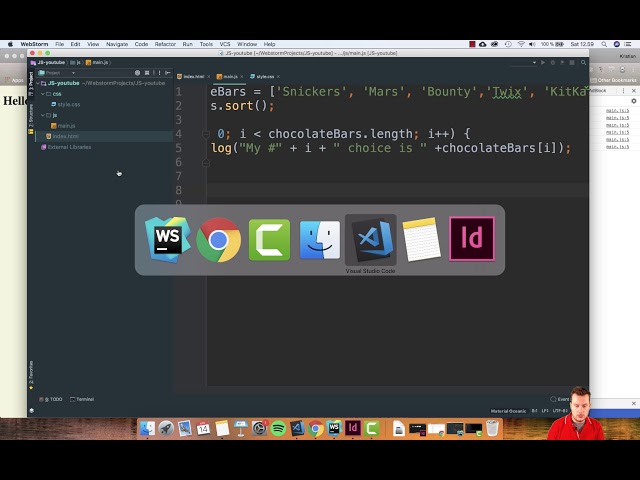Viewport: 640px width, 480px height.
Task: Open the Refactor menu
Action: tap(165, 44)
